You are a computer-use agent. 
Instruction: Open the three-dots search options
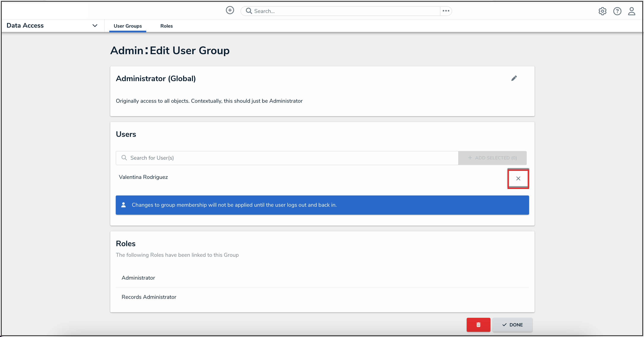click(446, 11)
